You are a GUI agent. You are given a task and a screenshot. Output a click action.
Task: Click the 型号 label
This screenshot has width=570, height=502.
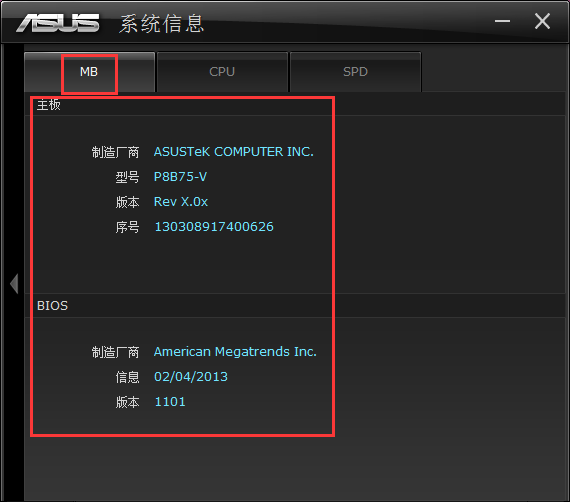[x=127, y=177]
